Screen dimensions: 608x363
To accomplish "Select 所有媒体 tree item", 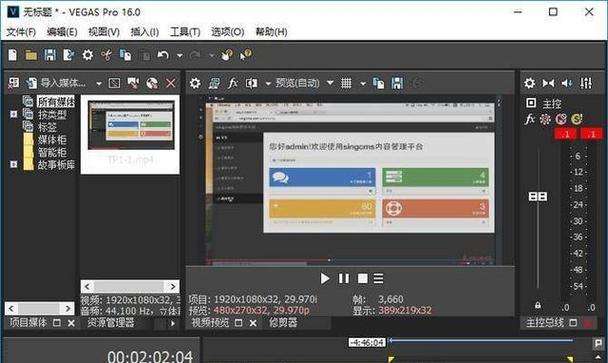I will (x=56, y=102).
